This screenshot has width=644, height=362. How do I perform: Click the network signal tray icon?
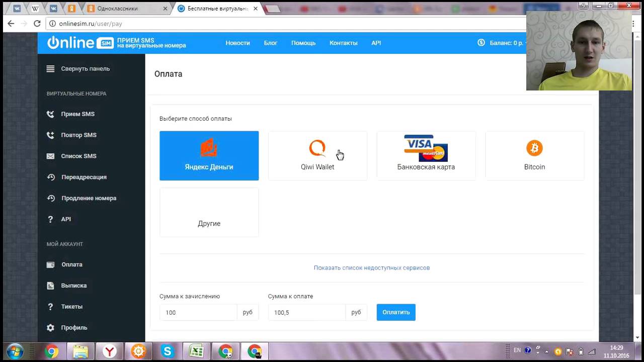592,351
